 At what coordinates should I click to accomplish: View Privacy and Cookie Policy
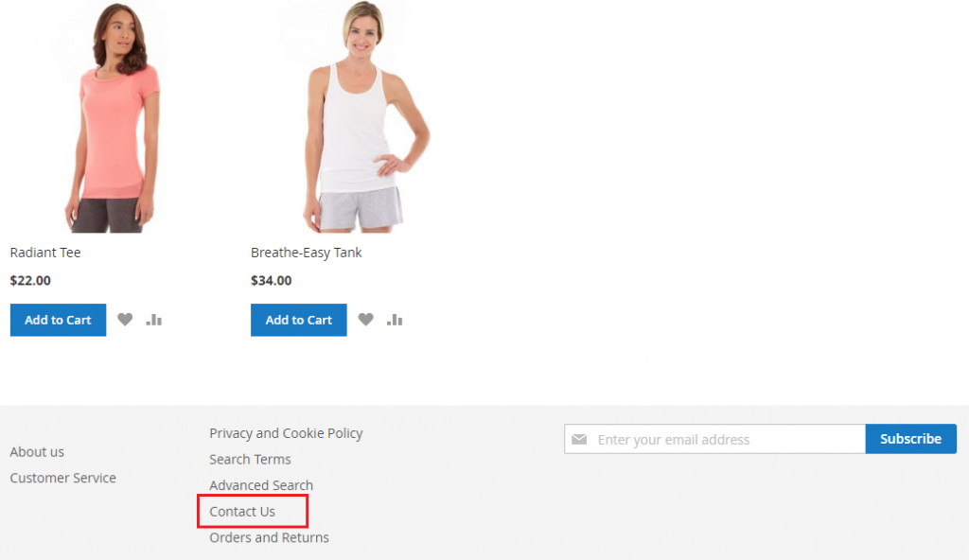tap(286, 433)
